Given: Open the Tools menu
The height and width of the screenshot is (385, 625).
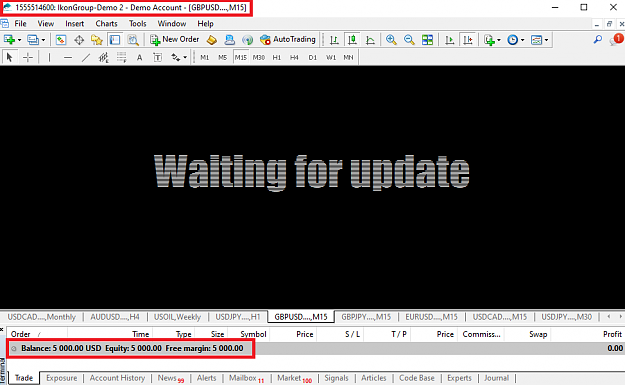Looking at the screenshot, I should tap(138, 24).
